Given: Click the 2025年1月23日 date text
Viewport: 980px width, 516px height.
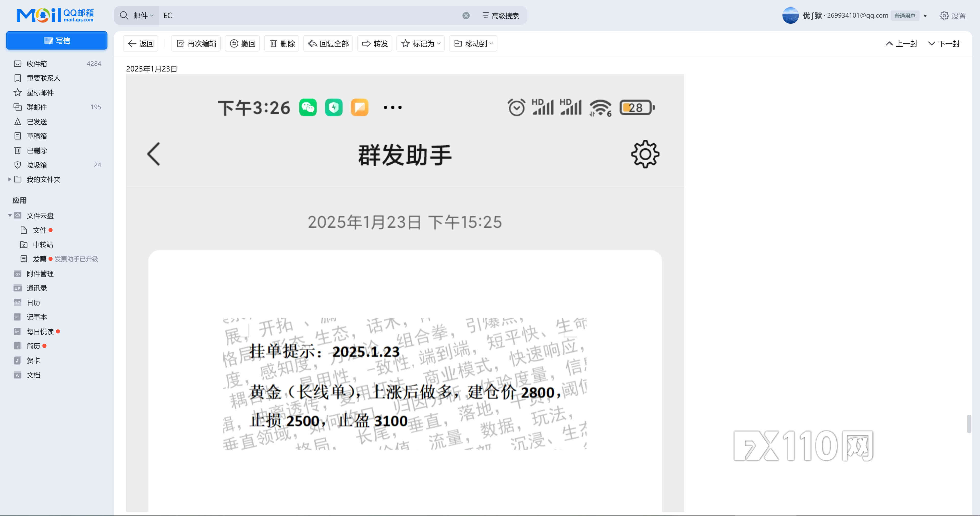Looking at the screenshot, I should click(151, 68).
